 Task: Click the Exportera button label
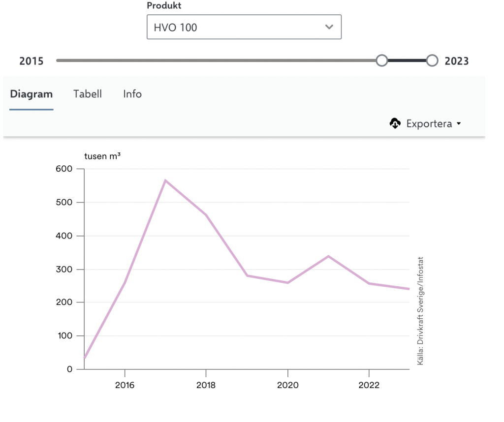click(x=429, y=123)
